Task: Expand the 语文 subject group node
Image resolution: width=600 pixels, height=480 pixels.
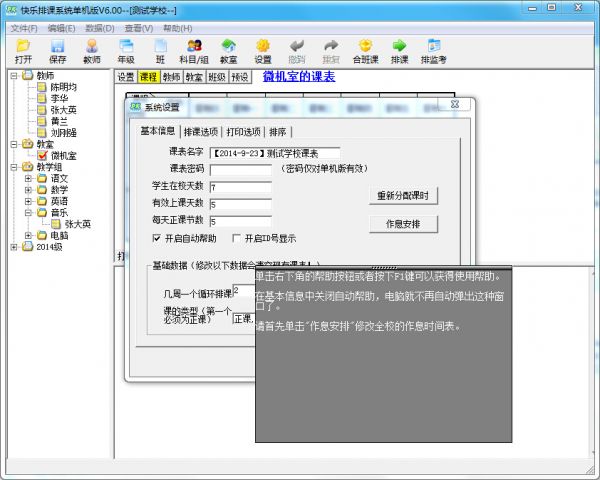Action: [28, 178]
